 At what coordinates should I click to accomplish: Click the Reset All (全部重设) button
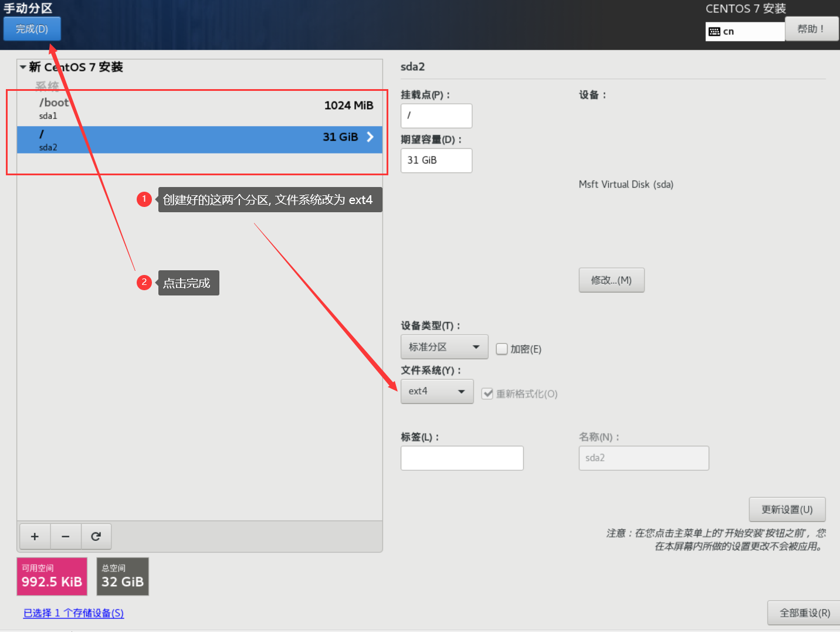(804, 613)
